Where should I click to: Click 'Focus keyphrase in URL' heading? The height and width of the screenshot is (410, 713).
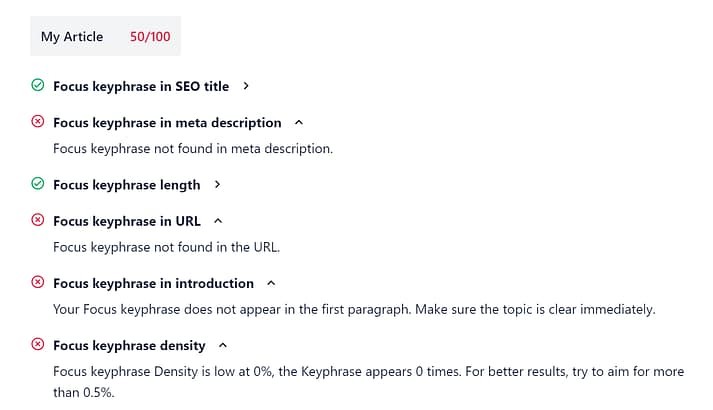(127, 221)
